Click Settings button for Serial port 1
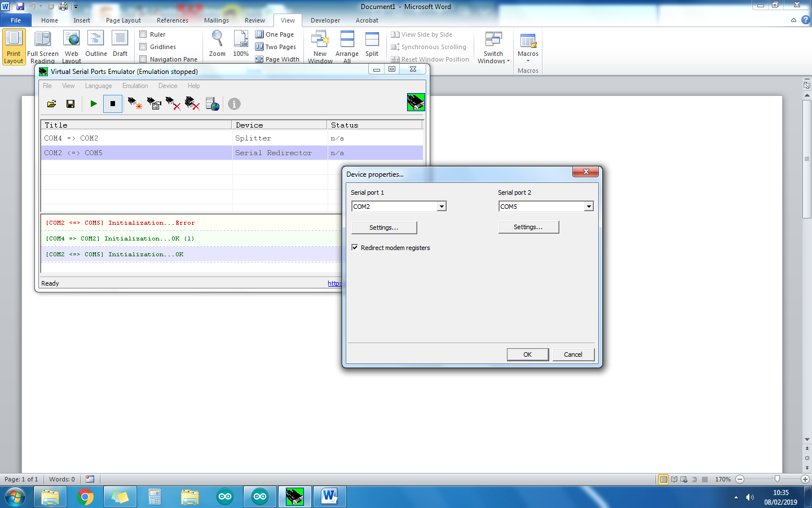812x508 pixels. (384, 227)
